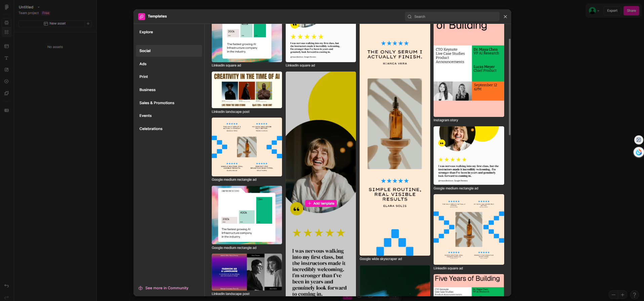The height and width of the screenshot is (301, 644).
Task: Click the templates list scrollbar
Action: (x=510, y=87)
